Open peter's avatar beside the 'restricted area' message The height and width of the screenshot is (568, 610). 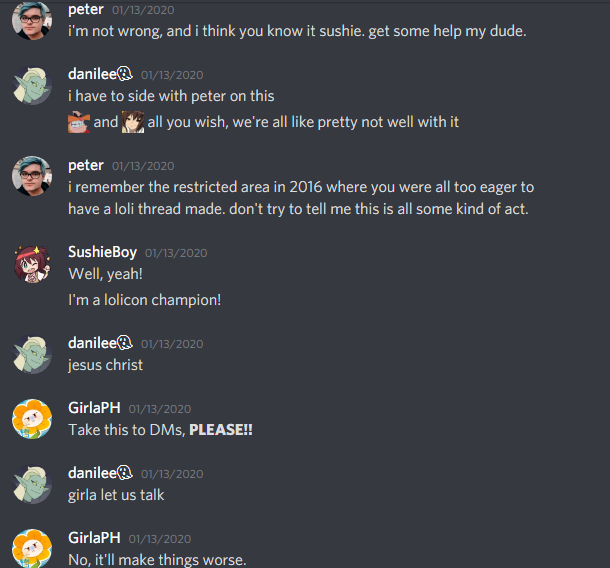pos(32,176)
